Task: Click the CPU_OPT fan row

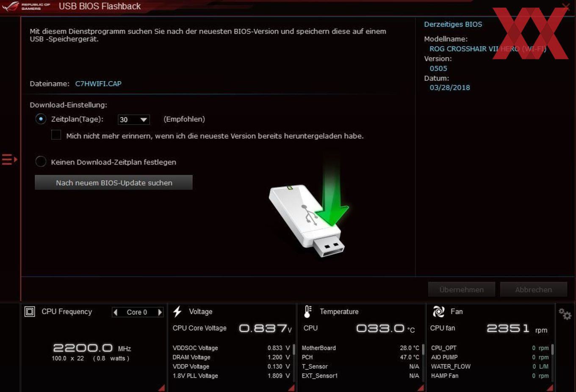Action: [x=490, y=348]
